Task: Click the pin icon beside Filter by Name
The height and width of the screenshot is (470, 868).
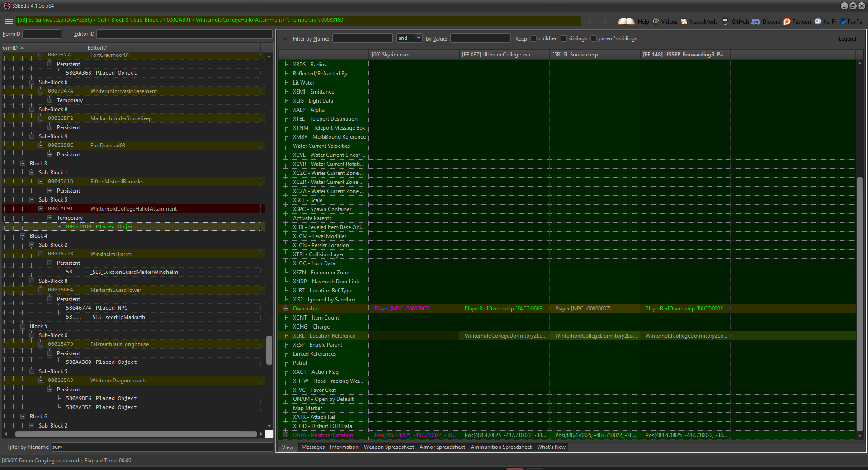Action: tap(285, 39)
